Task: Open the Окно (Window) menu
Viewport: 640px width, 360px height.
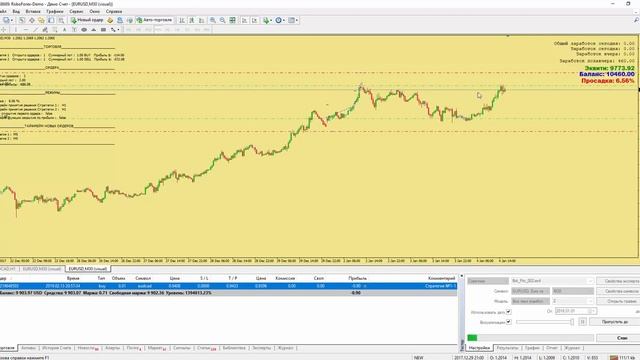Action: 94,11
